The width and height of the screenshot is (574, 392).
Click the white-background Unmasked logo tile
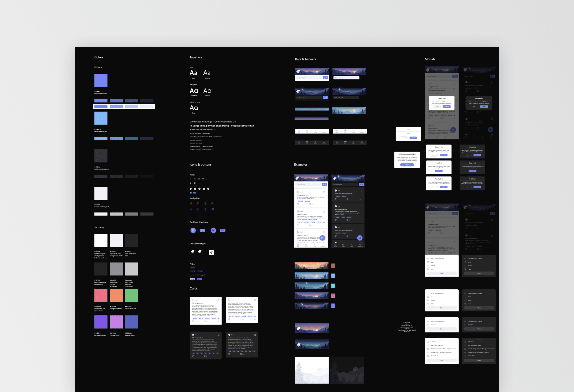tap(211, 252)
